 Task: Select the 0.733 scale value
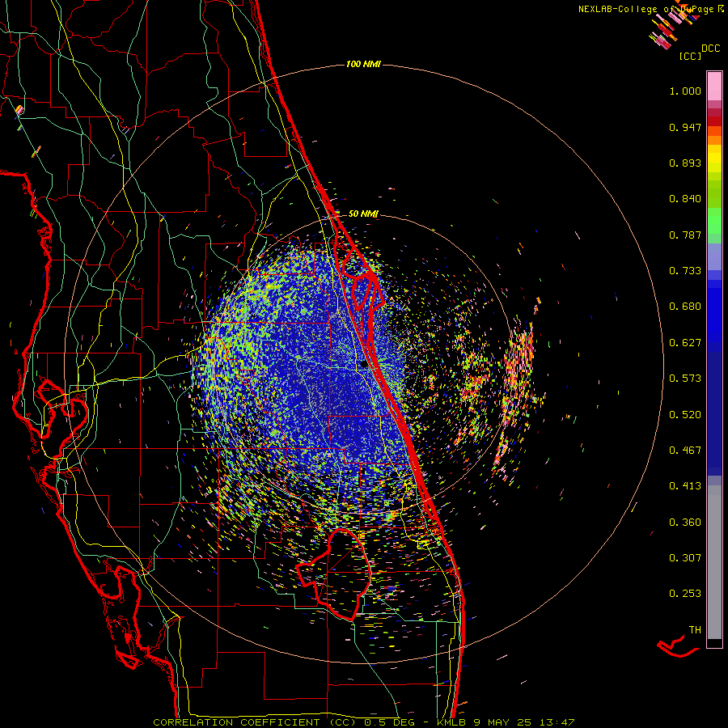click(x=685, y=271)
